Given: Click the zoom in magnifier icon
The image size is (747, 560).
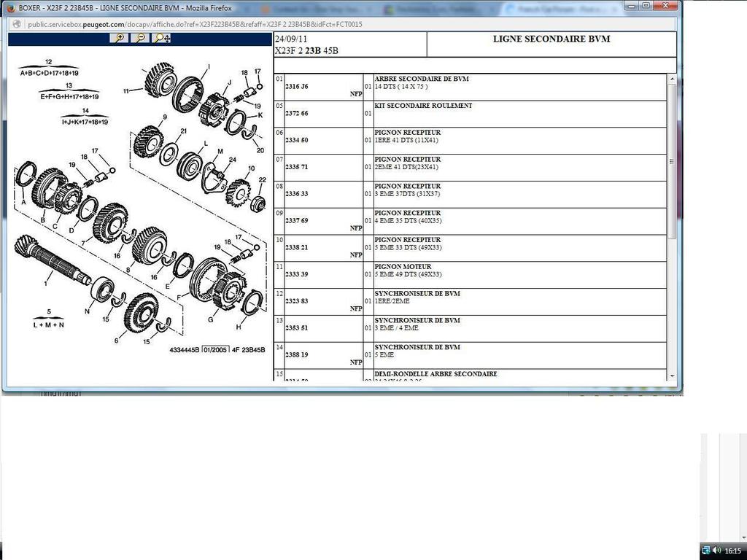Looking at the screenshot, I should point(119,38).
